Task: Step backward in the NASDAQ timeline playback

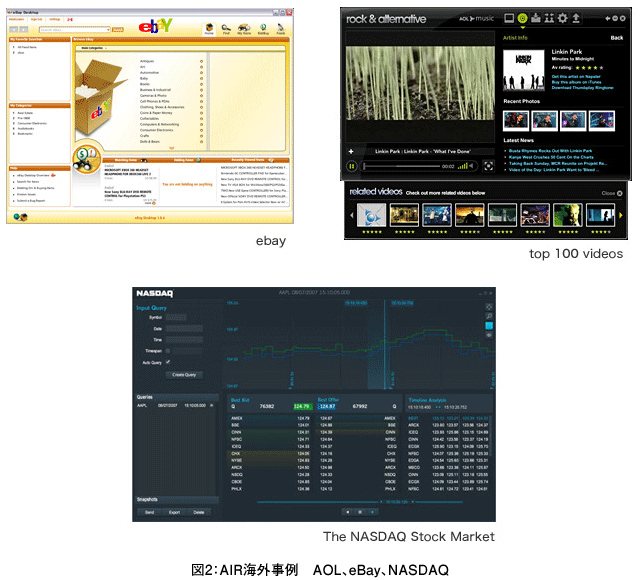Action: [x=347, y=512]
